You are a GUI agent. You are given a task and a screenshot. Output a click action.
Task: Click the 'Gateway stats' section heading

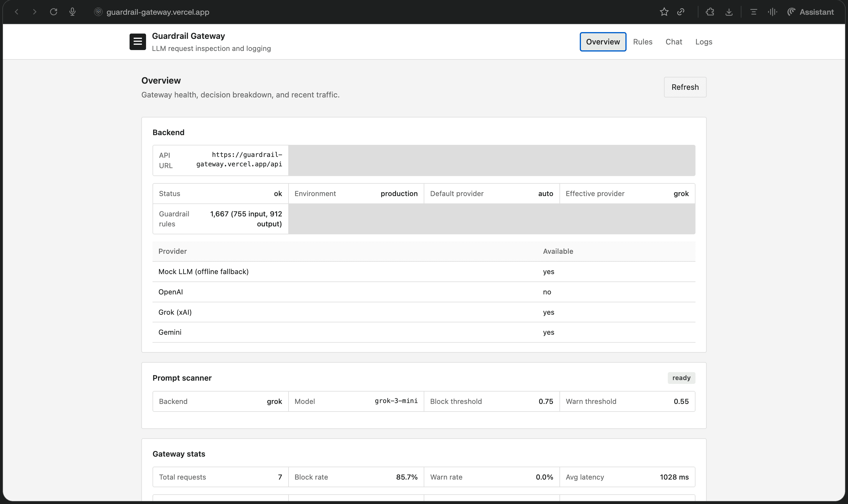pos(179,454)
